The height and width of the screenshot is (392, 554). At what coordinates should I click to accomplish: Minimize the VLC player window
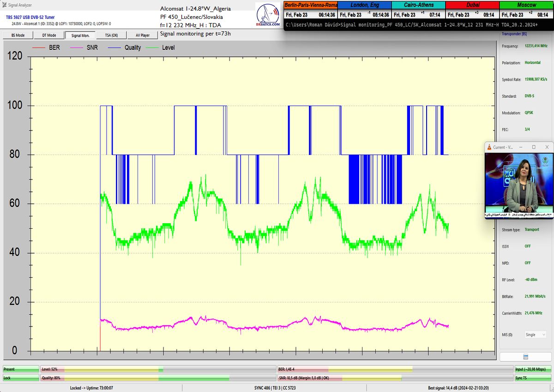pos(521,147)
